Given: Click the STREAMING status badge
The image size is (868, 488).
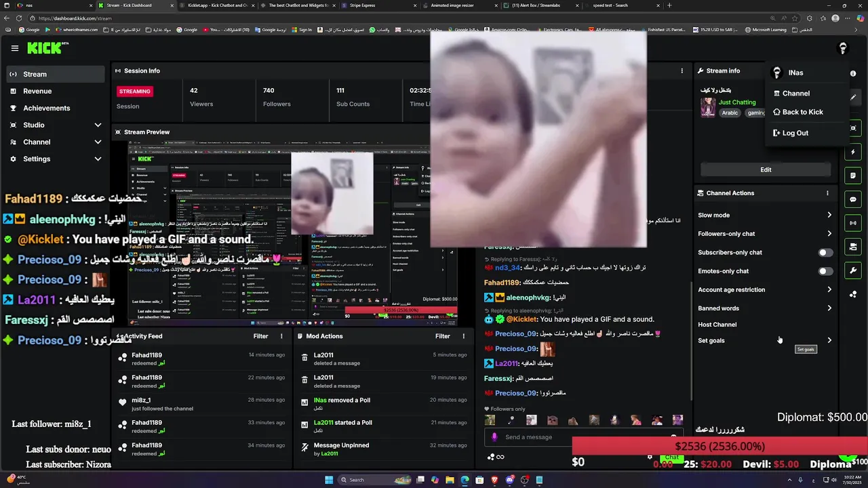Looking at the screenshot, I should click(x=135, y=91).
